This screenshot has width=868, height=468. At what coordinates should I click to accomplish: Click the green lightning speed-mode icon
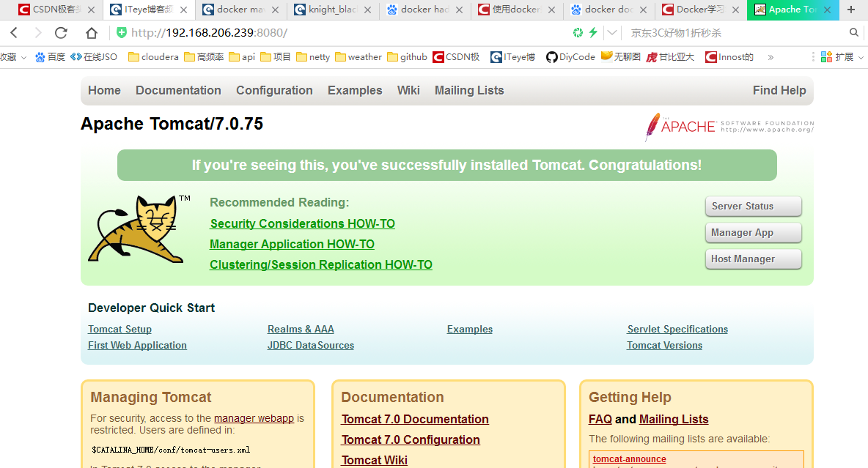coord(593,33)
